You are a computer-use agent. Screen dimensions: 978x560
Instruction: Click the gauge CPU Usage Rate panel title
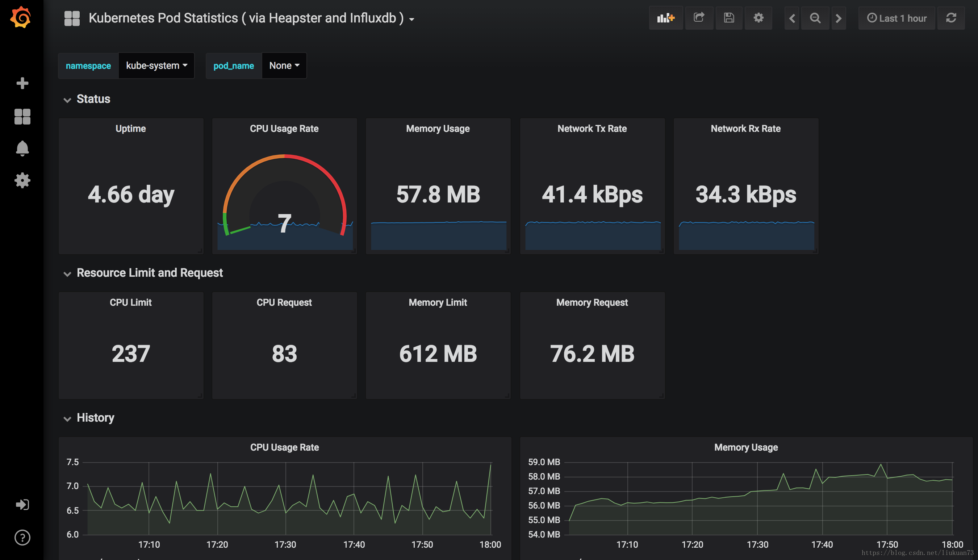tap(284, 129)
